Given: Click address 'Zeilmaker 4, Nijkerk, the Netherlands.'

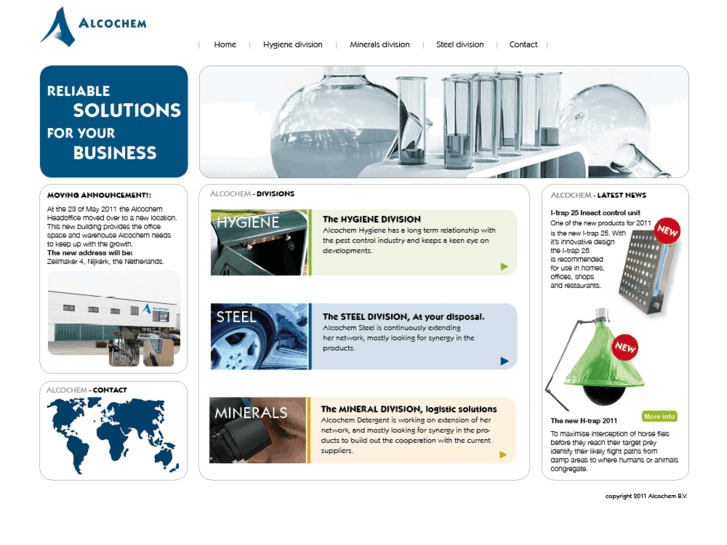Looking at the screenshot, I should [x=105, y=262].
